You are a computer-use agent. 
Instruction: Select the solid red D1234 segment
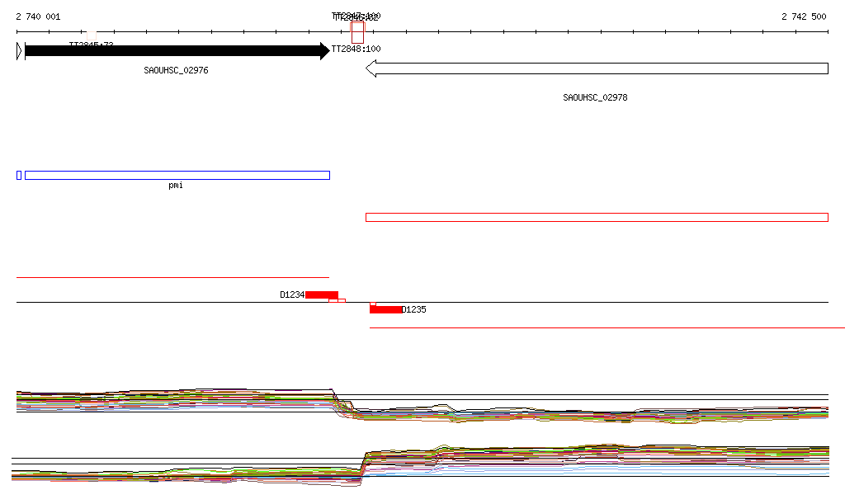pyautogui.click(x=322, y=295)
